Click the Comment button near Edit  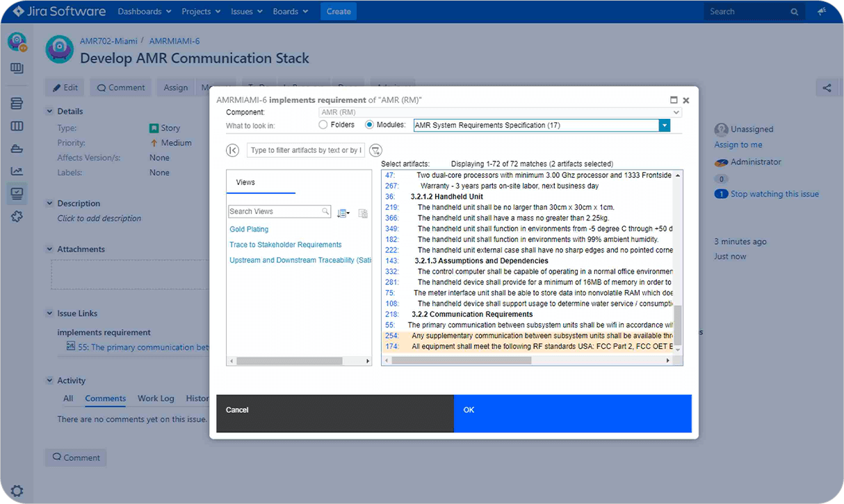pyautogui.click(x=121, y=88)
